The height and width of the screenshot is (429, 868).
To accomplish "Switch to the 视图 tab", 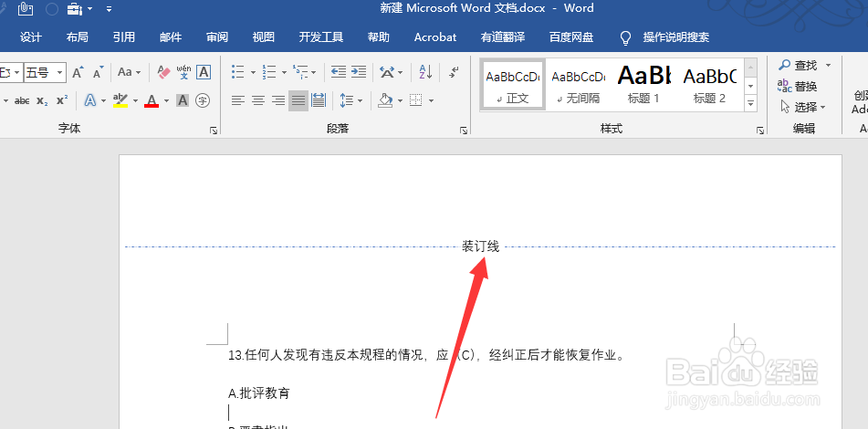I will (x=264, y=37).
